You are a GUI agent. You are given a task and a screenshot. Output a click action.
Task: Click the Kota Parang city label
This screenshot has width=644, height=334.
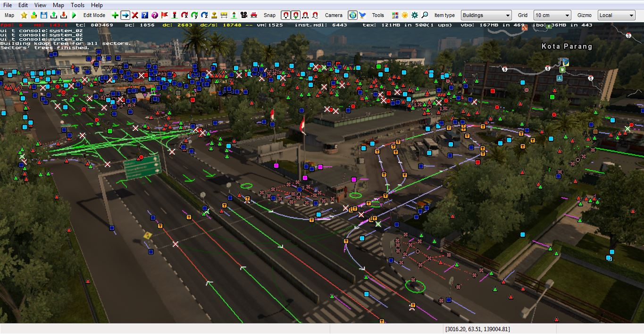click(x=567, y=46)
